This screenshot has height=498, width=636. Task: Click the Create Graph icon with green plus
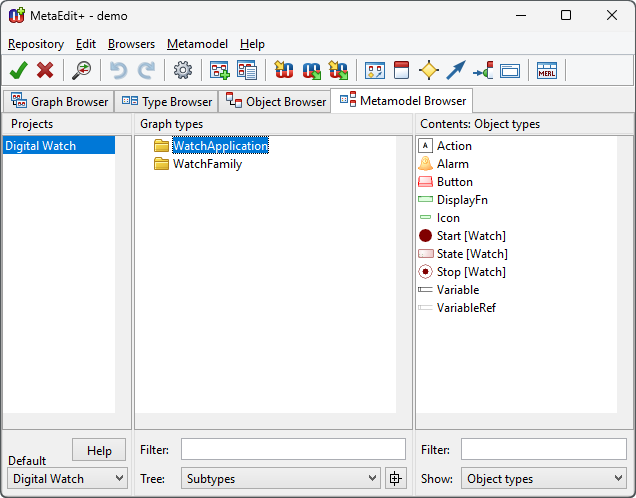click(219, 70)
